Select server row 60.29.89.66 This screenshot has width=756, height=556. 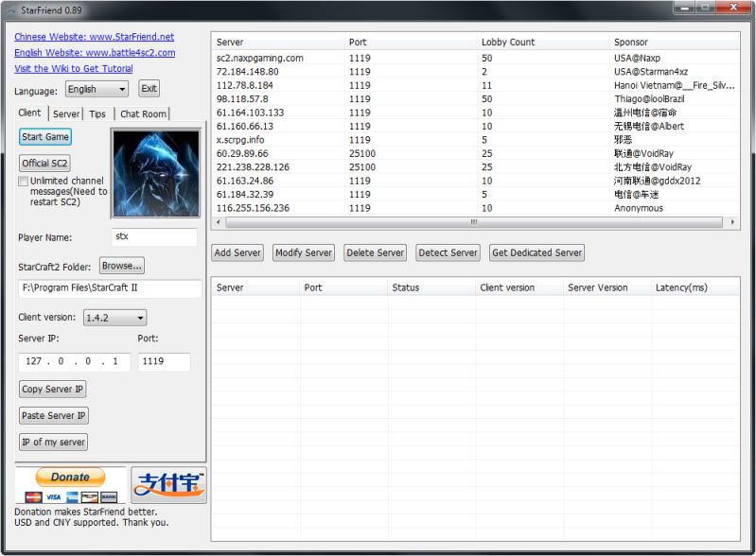coord(475,153)
